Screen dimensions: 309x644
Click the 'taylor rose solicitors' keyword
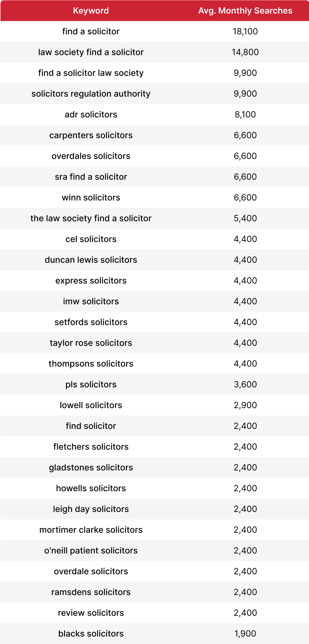coord(91,343)
